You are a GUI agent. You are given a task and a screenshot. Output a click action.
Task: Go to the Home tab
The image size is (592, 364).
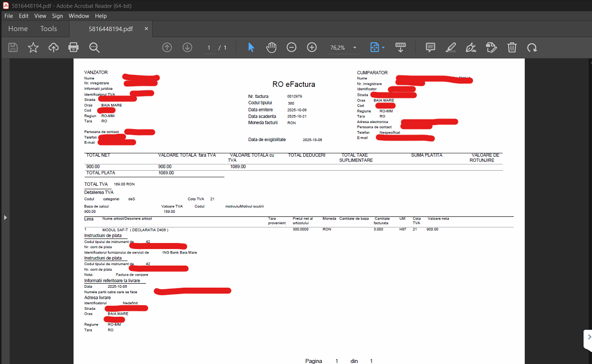(18, 29)
